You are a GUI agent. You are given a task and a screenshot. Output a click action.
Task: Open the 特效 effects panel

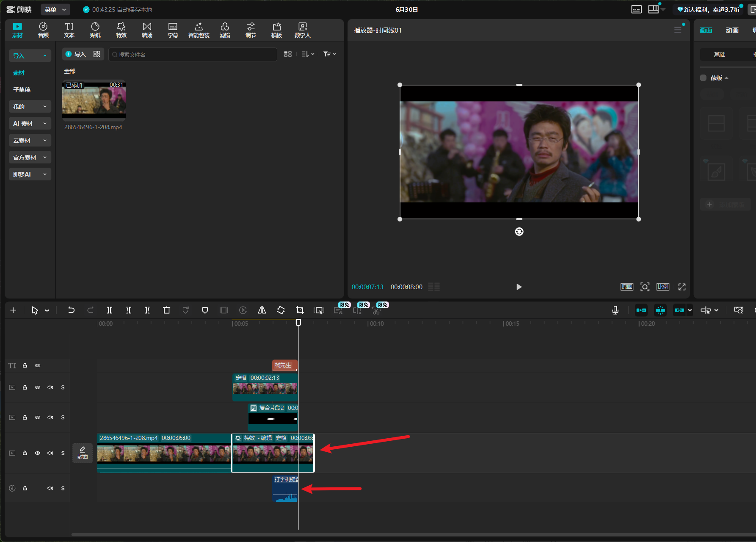[121, 30]
